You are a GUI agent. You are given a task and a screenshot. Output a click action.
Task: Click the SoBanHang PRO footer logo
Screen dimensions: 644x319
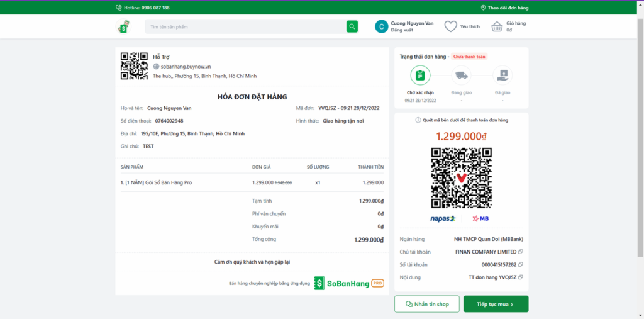pos(349,283)
